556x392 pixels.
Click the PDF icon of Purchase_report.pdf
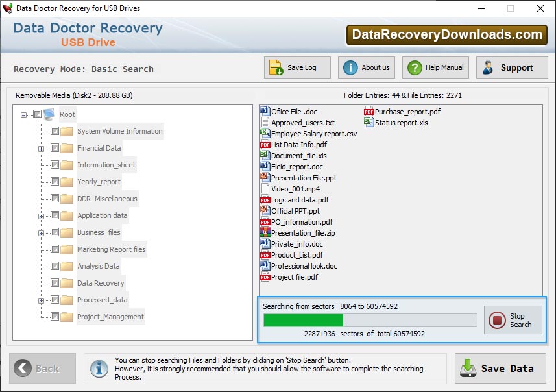[x=369, y=112]
